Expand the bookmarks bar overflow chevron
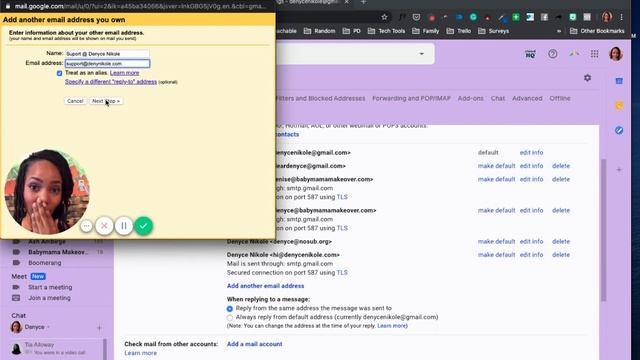 pyautogui.click(x=559, y=31)
